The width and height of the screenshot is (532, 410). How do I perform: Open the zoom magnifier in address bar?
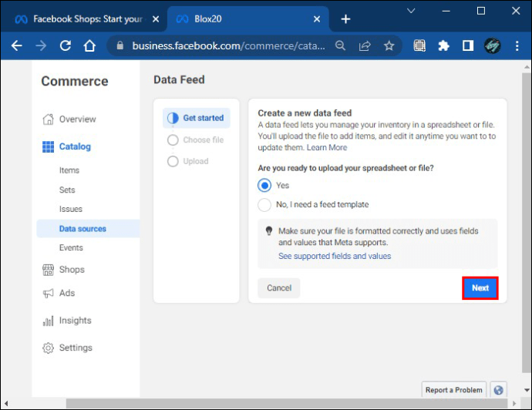340,45
